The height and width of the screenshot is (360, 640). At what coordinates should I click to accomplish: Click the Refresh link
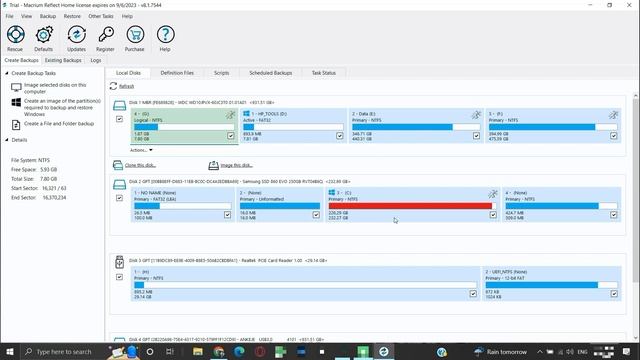pyautogui.click(x=127, y=86)
